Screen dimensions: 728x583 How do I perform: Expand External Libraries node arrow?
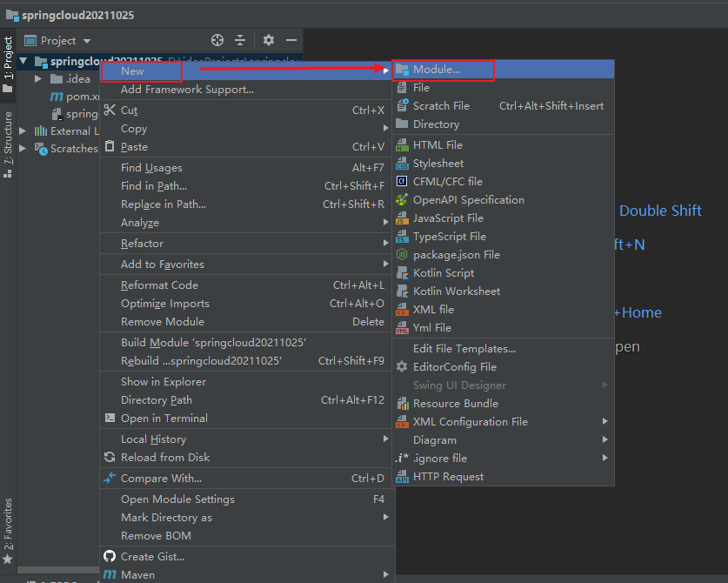(x=23, y=131)
